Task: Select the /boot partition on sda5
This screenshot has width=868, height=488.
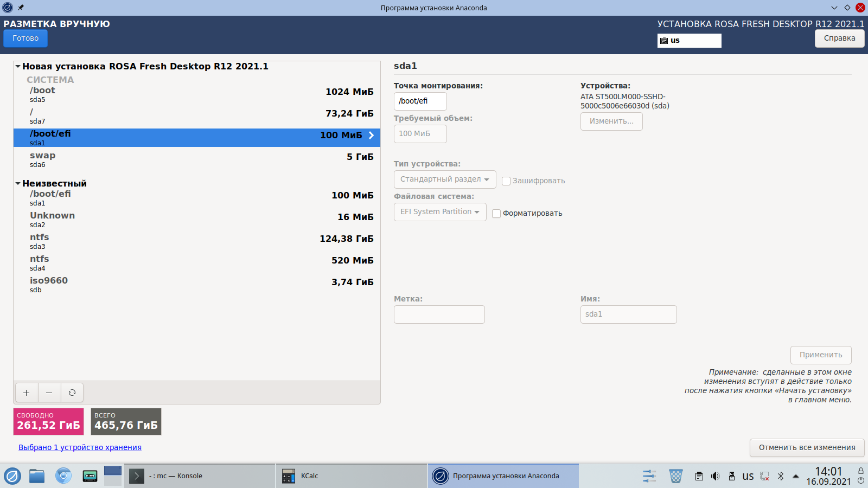Action: [x=197, y=94]
